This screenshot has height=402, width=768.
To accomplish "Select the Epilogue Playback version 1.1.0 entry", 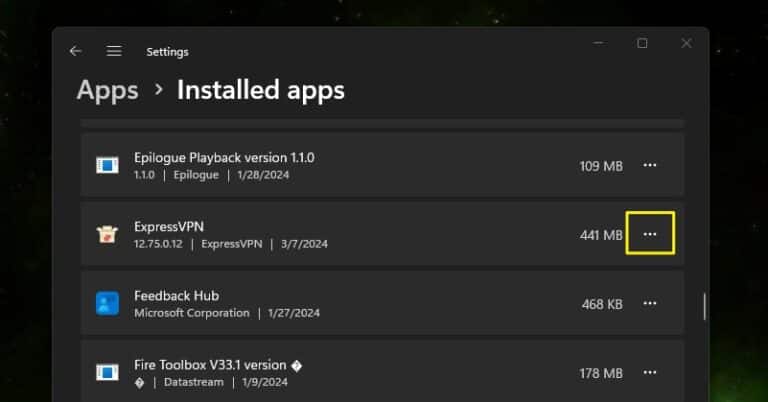I will (224, 158).
